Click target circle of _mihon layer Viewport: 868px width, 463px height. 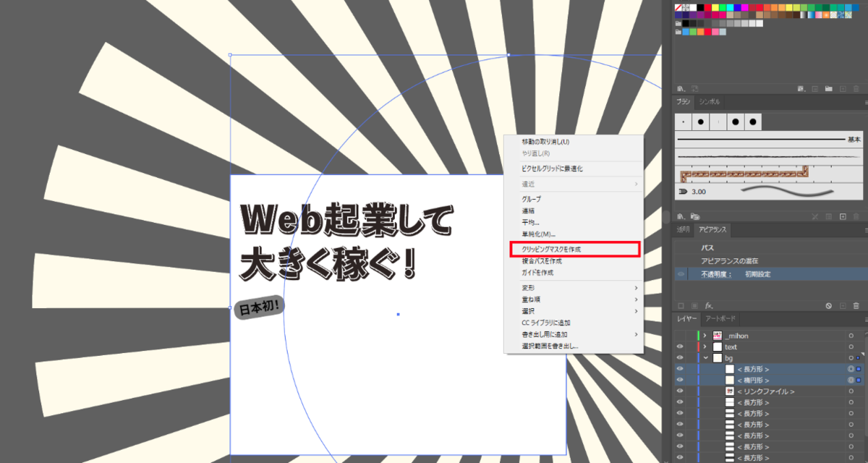(851, 336)
